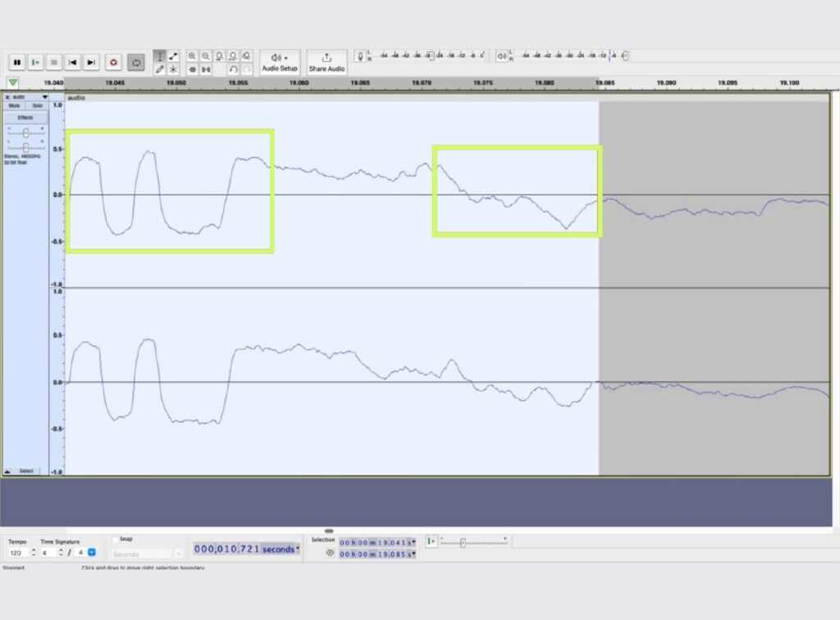840x620 pixels.
Task: Adjust the recording level slider knob
Action: pos(431,56)
